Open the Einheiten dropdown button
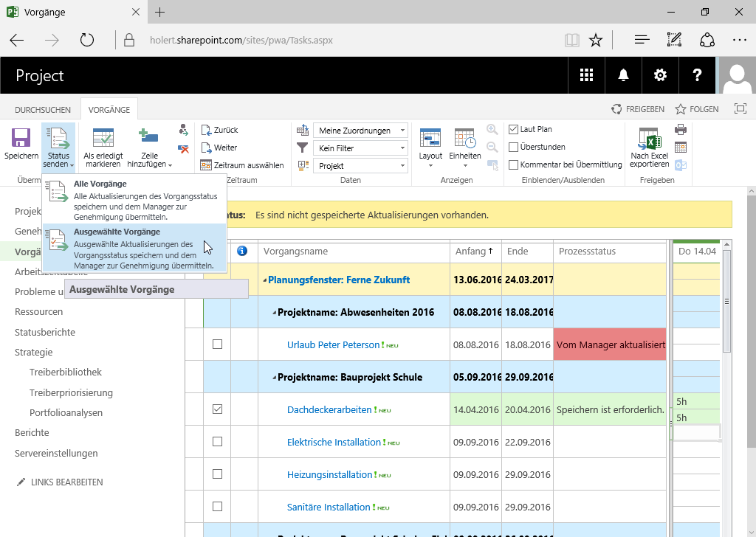The width and height of the screenshot is (756, 537). tap(465, 148)
